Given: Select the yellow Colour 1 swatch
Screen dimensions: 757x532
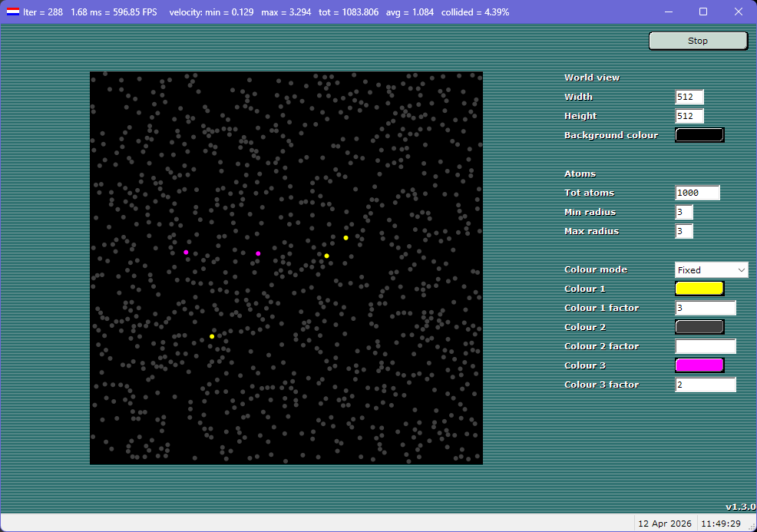Looking at the screenshot, I should pos(699,288).
